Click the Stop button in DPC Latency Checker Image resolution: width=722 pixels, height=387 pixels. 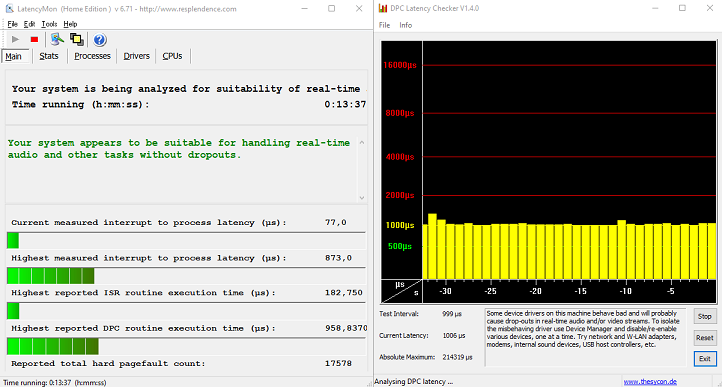coord(705,317)
